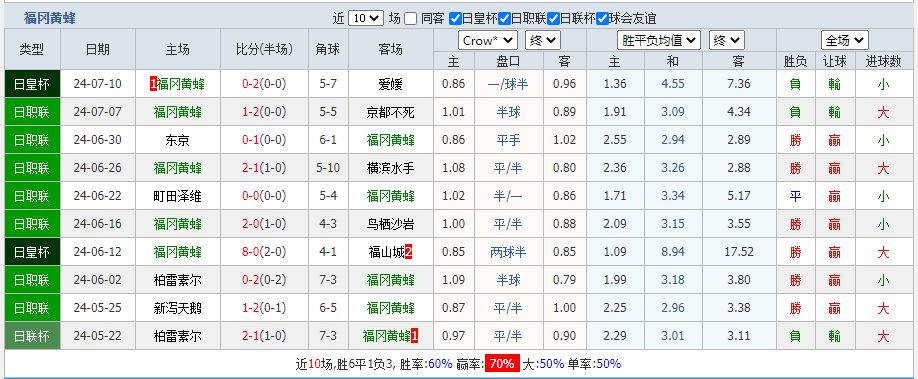Open score 2-0(1-0) against 鸟栖沙岩
Viewport: 918px width, 379px height.
(264, 224)
